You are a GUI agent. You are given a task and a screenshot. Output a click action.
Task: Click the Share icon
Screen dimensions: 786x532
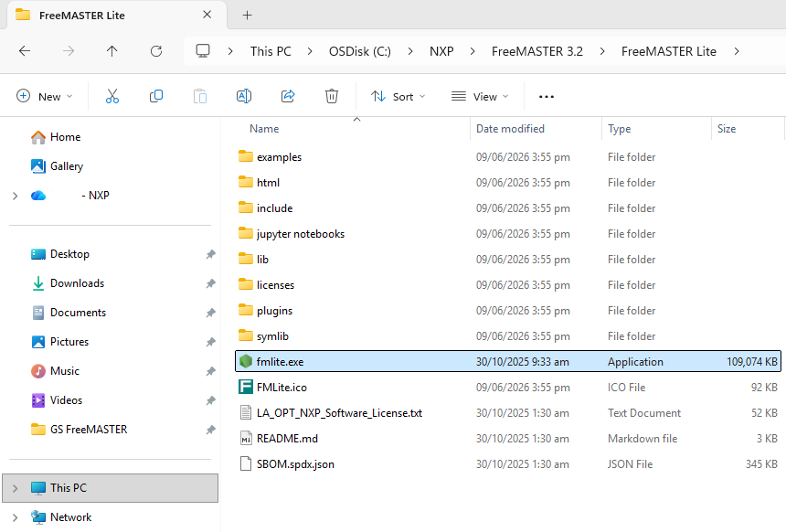pos(288,96)
